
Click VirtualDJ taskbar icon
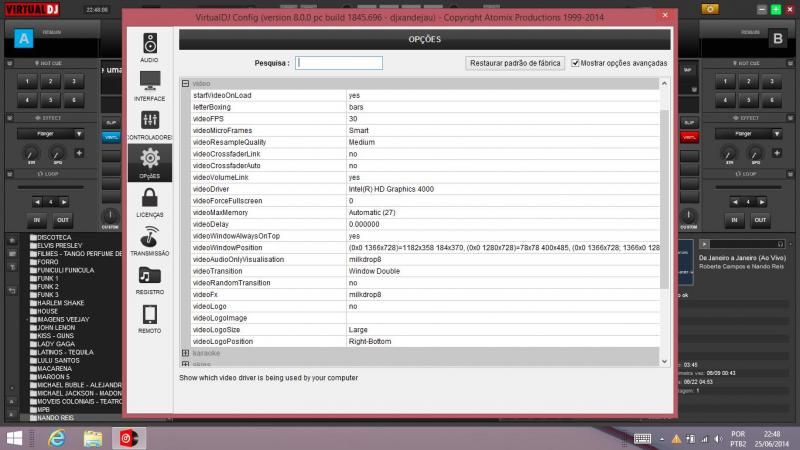[x=129, y=438]
